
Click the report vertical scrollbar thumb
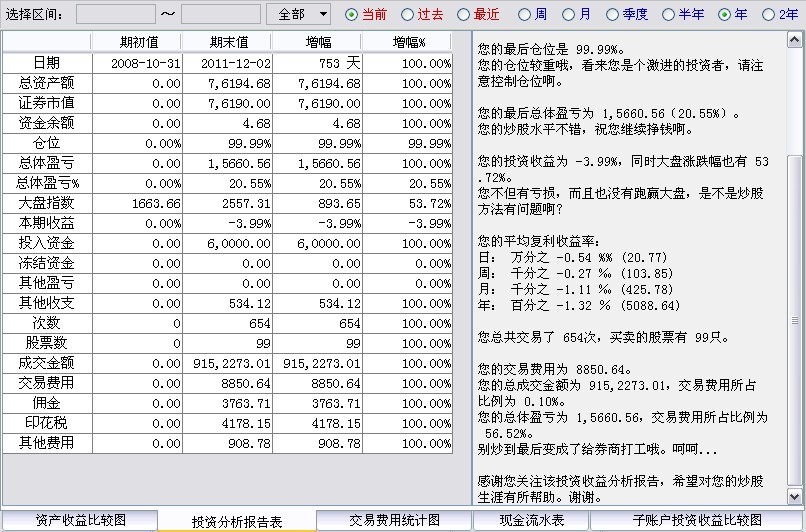pos(795,320)
